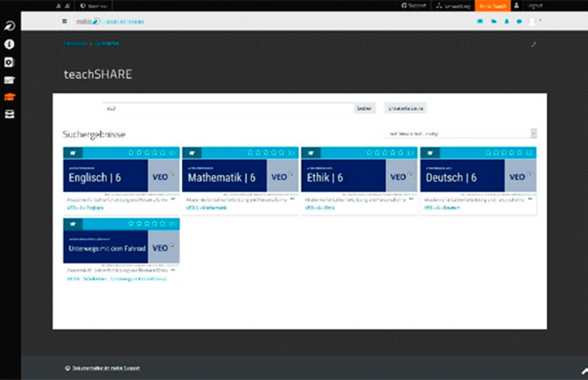
Task: Select the orange graduation cap sidebar icon
Action: [x=9, y=97]
